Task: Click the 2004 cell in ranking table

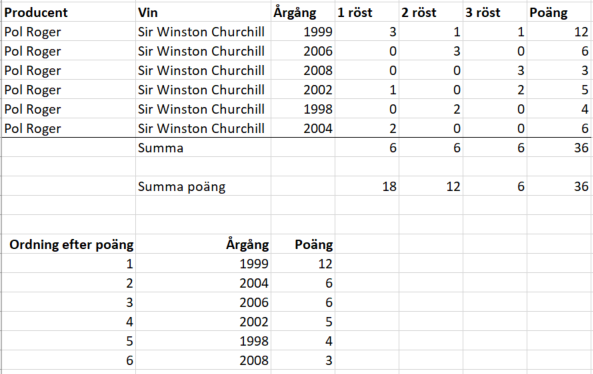Action: (203, 283)
